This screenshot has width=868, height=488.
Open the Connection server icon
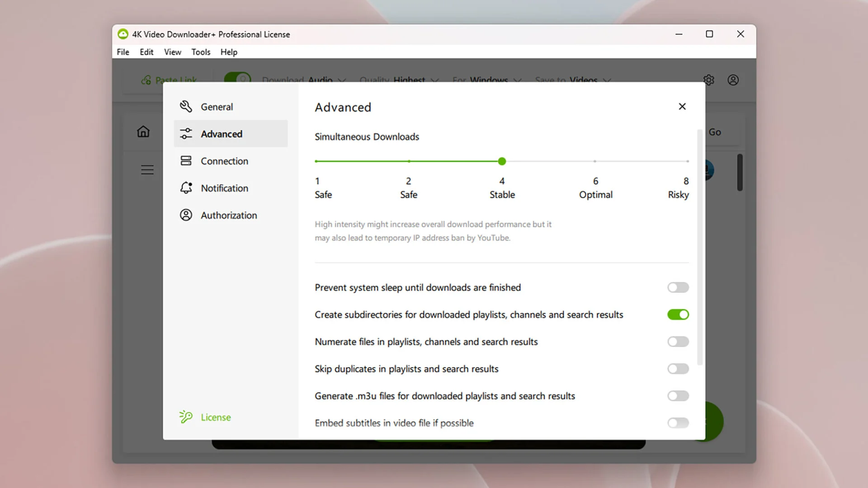pos(186,161)
